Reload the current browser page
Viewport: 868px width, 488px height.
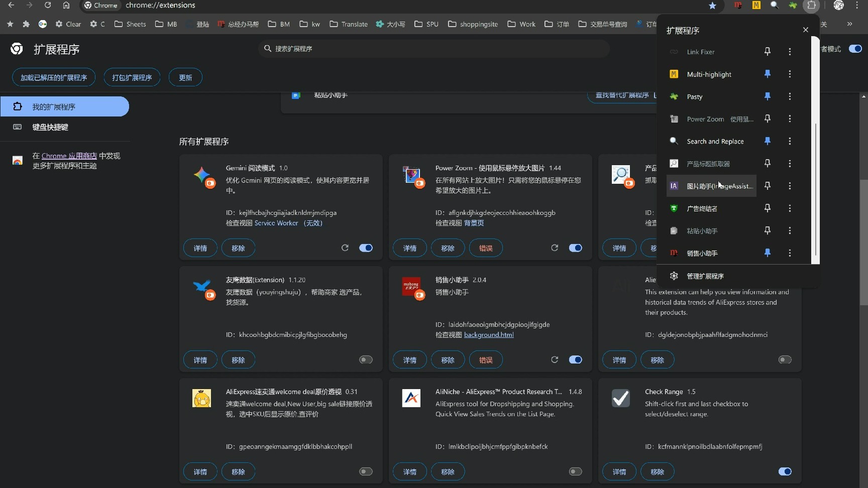[48, 5]
